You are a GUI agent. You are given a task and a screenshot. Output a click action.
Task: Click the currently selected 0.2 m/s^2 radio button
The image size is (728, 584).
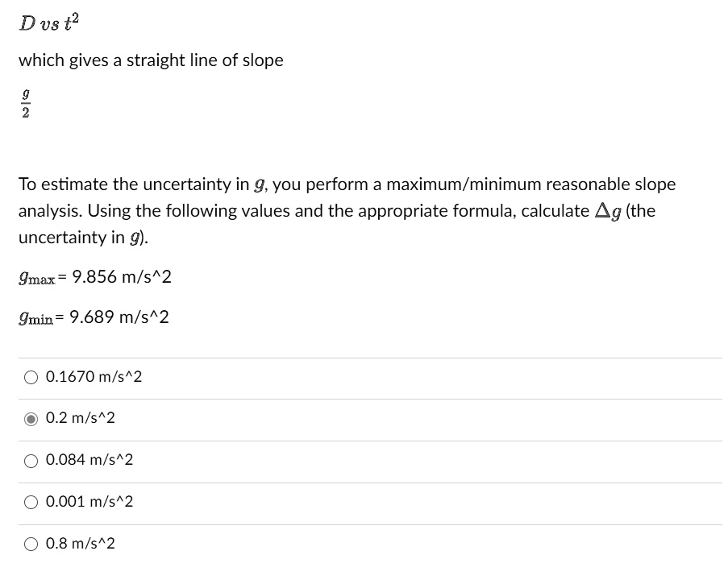coord(31,418)
